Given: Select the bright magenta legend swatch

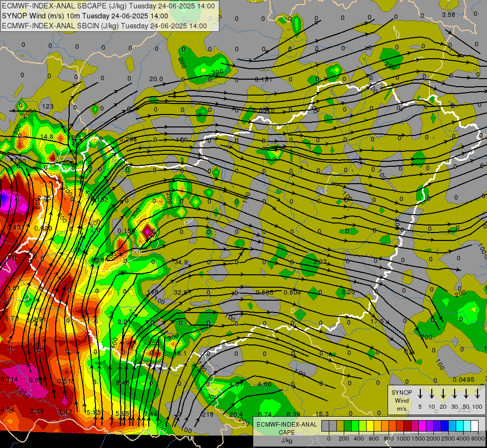Looking at the screenshot, I should pos(422,426).
